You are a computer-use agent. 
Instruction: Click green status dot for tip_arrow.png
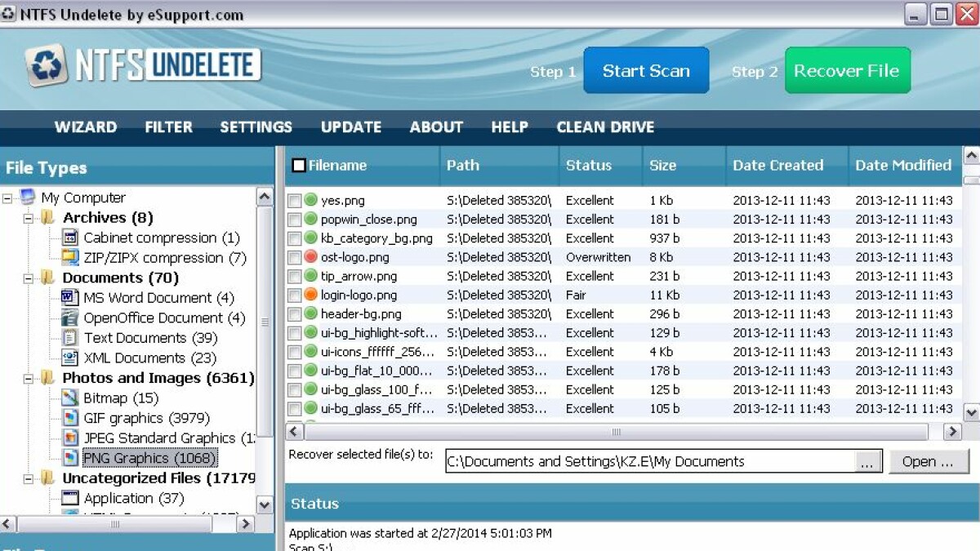click(310, 276)
